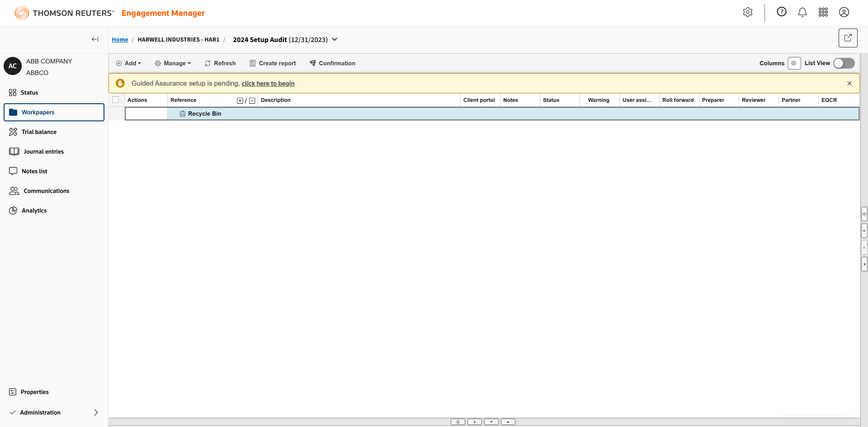Open the app launcher grid icon
868x427 pixels.
click(x=823, y=12)
